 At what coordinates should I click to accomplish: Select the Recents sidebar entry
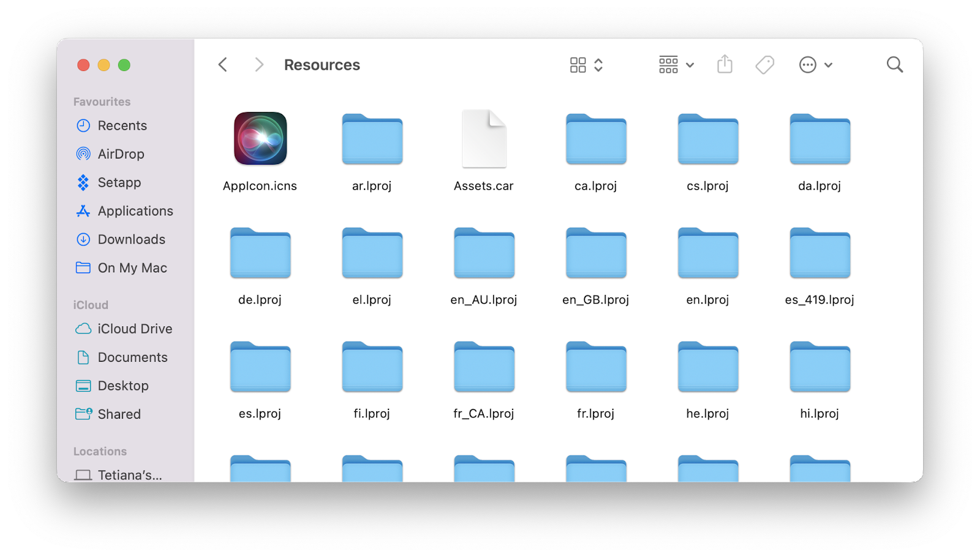tap(122, 125)
